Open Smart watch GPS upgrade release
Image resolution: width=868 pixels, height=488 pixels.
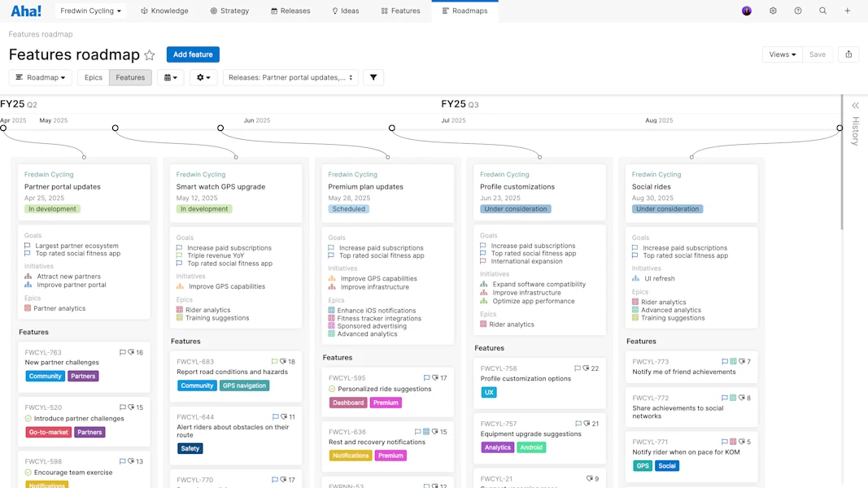(220, 187)
